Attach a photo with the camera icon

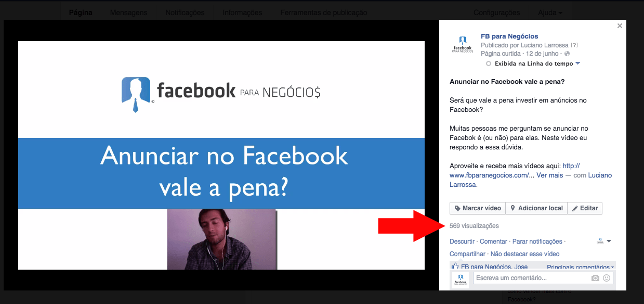(595, 278)
